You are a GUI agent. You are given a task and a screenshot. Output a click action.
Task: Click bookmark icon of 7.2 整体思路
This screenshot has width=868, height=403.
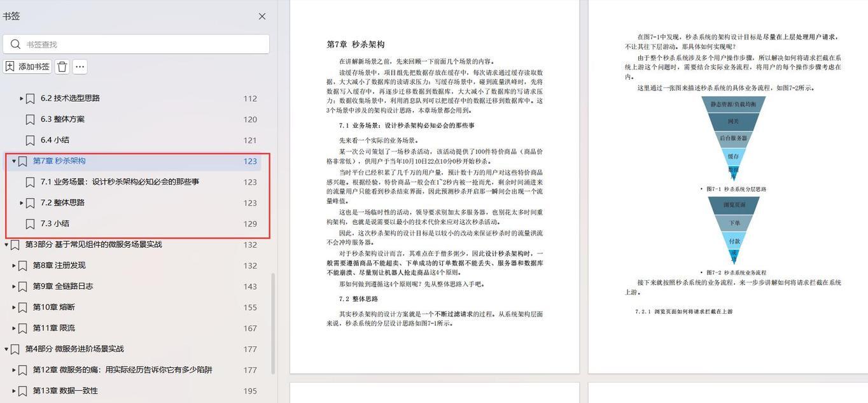click(x=30, y=203)
